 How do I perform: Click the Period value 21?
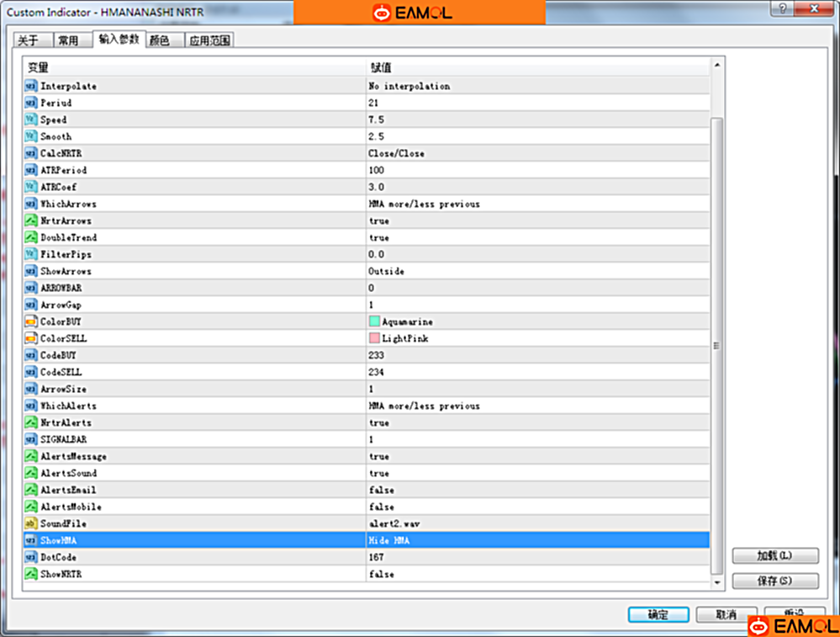[373, 103]
